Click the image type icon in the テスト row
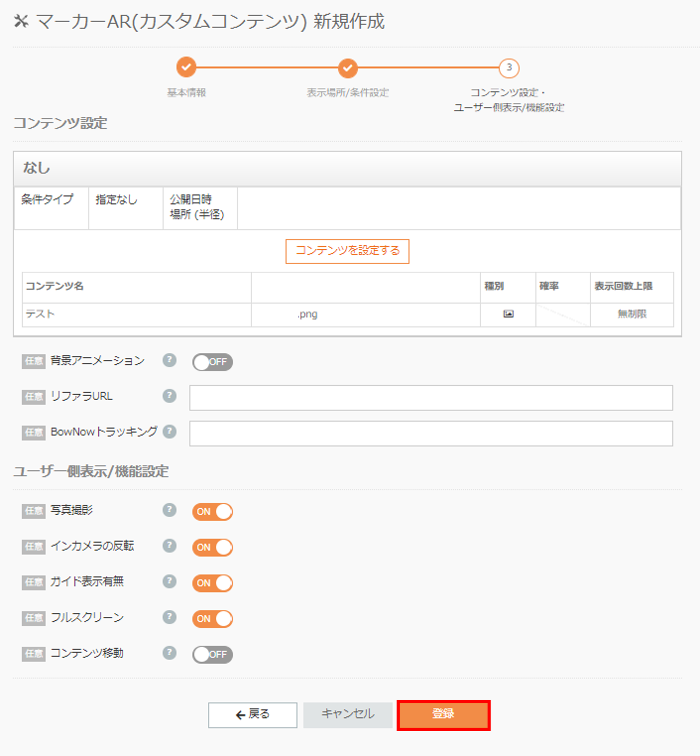The height and width of the screenshot is (756, 700). coord(508,314)
